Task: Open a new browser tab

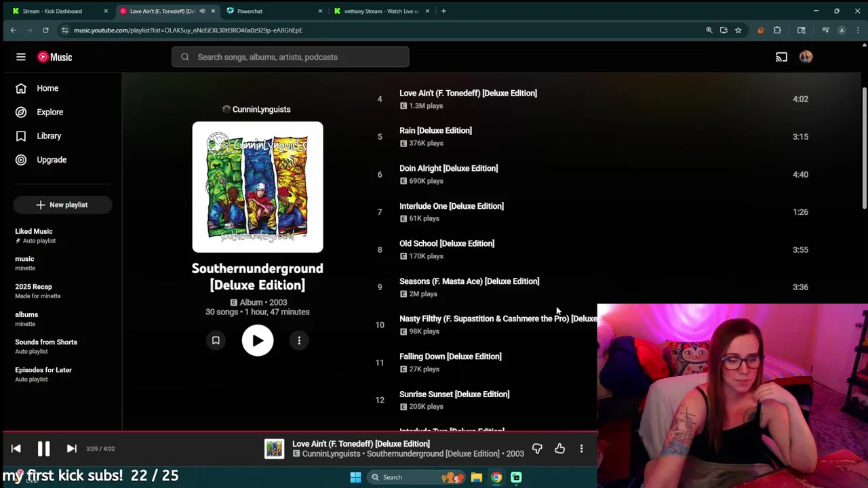Action: click(443, 11)
